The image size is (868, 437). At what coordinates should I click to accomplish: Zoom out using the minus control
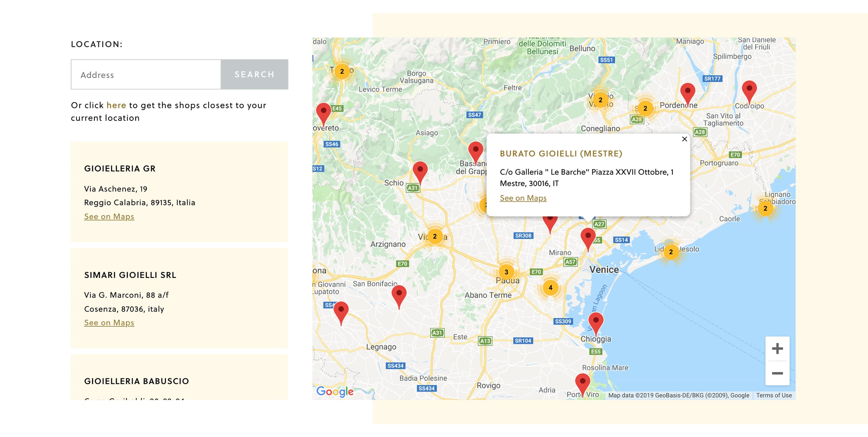coord(776,373)
